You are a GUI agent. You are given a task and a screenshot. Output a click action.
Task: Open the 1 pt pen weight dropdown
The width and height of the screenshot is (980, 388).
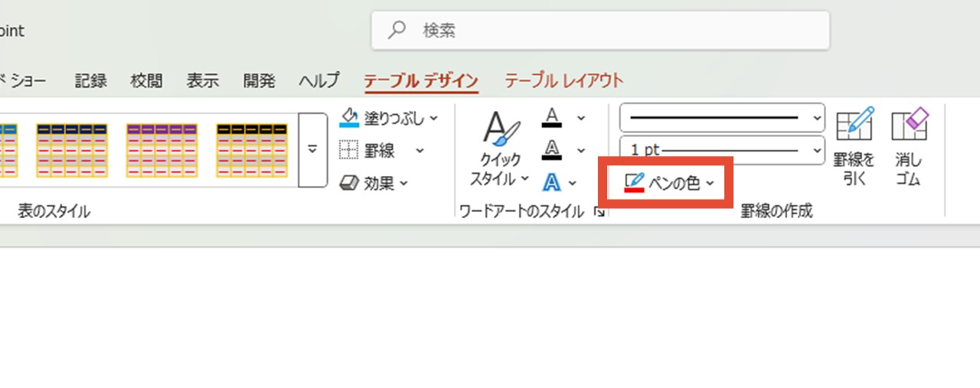(817, 150)
